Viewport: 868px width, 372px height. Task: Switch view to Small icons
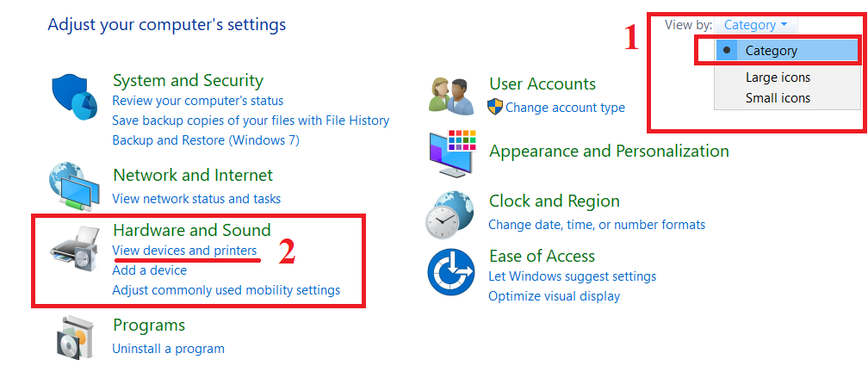click(778, 98)
